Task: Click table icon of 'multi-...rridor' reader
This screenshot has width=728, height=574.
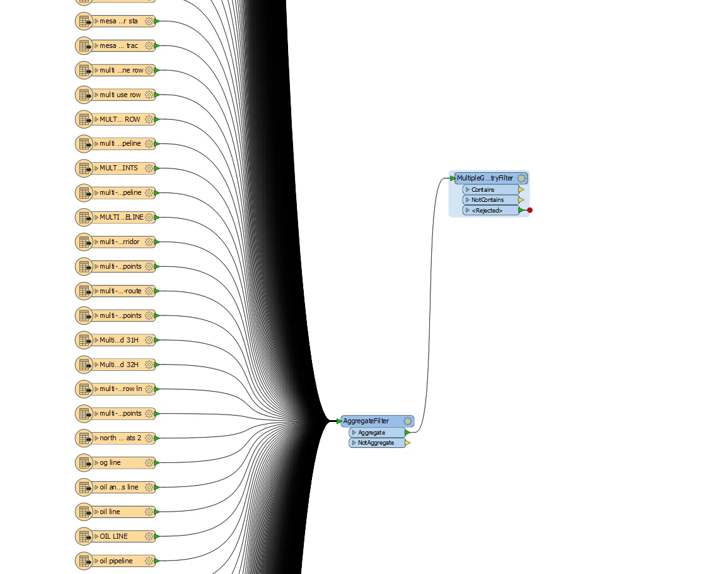Action: pyautogui.click(x=84, y=242)
